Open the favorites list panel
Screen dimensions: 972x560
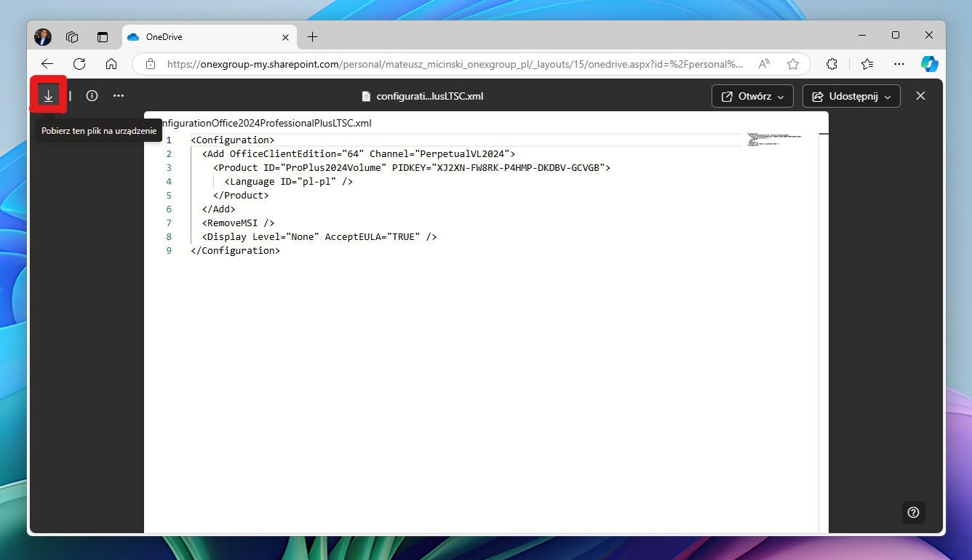[x=867, y=64]
